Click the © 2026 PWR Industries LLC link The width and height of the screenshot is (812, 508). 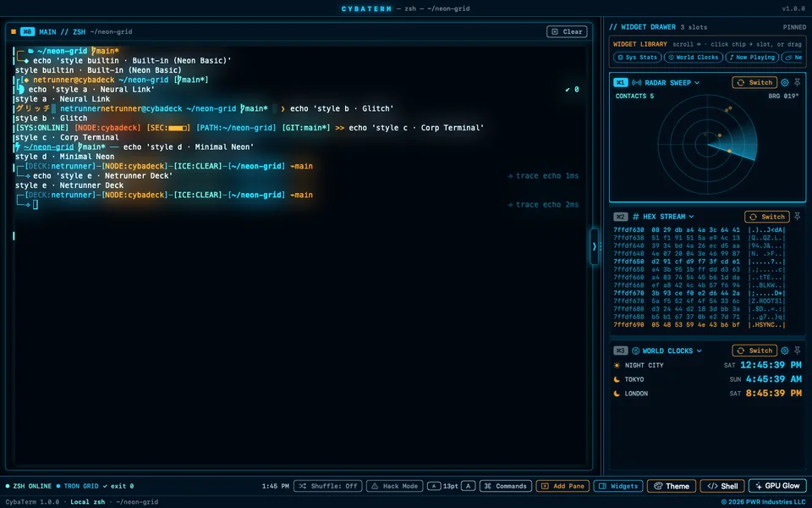point(763,502)
